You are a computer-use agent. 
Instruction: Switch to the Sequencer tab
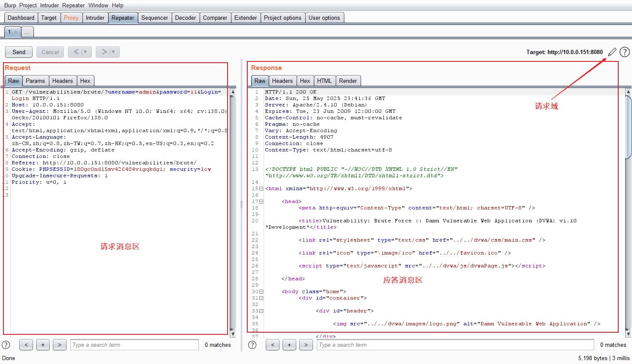155,18
